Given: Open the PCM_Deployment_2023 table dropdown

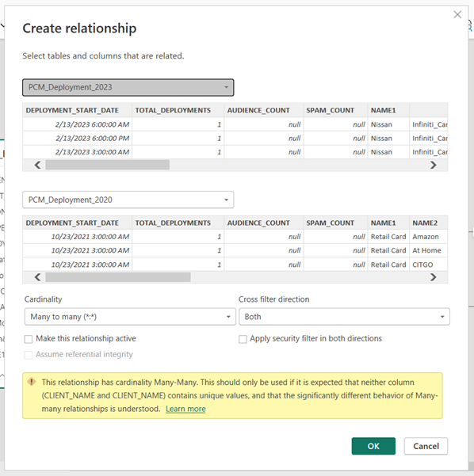Looking at the screenshot, I should coord(128,87).
